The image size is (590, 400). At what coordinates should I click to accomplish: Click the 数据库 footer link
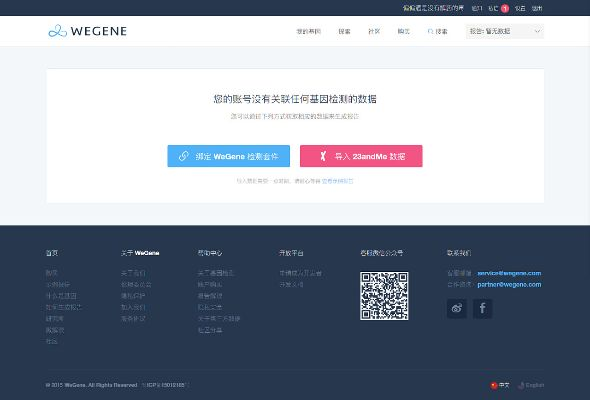click(x=55, y=330)
